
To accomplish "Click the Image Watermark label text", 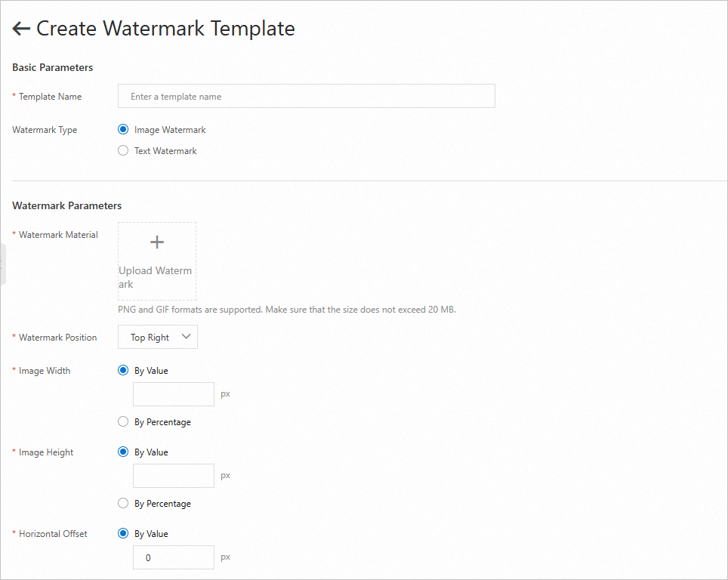I will pyautogui.click(x=170, y=130).
